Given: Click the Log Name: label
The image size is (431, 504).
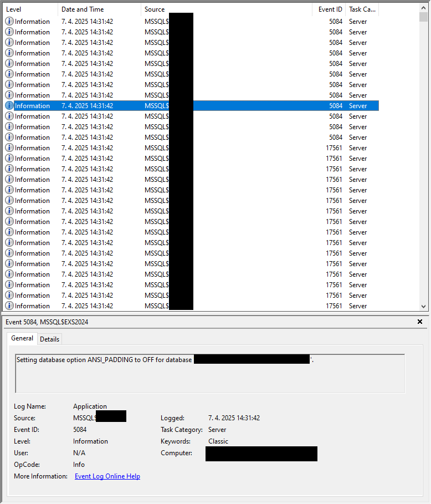Looking at the screenshot, I should click(30, 406).
